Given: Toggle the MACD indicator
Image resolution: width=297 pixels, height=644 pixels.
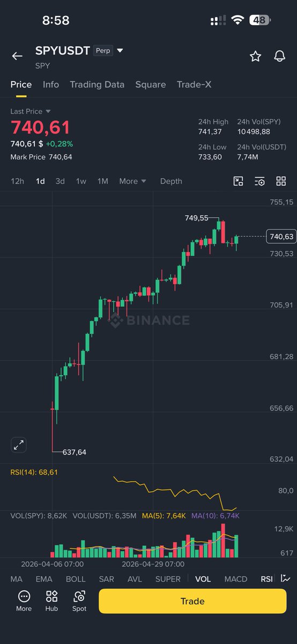Looking at the screenshot, I should tap(236, 579).
